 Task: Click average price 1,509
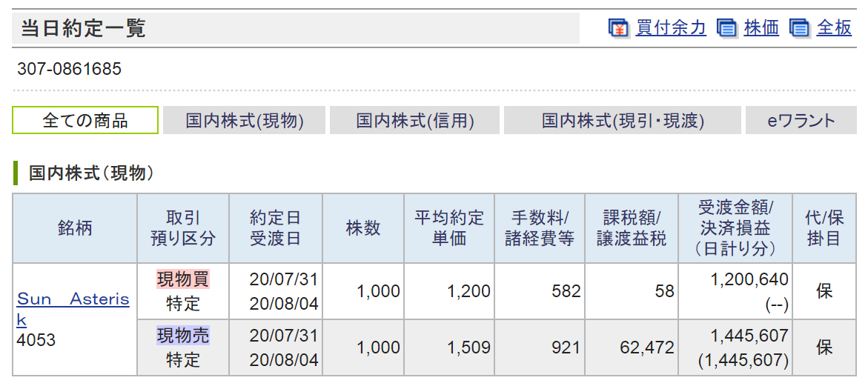coord(468,348)
